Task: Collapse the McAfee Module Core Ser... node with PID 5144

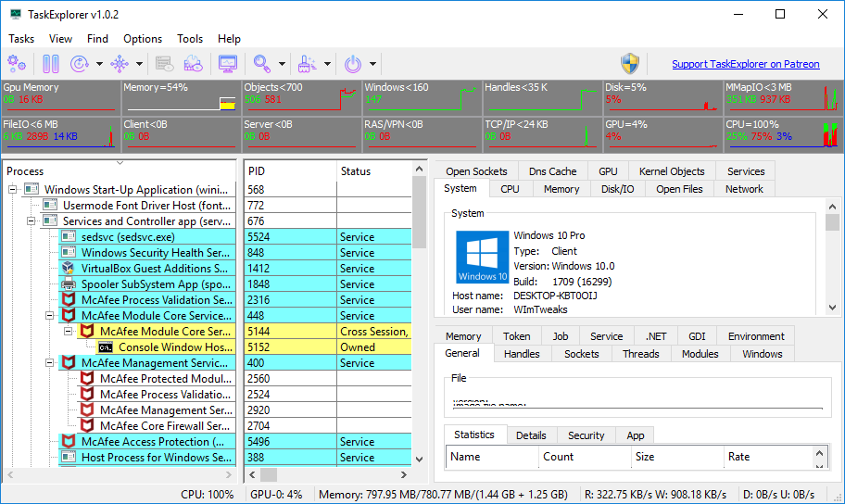Action: [68, 331]
